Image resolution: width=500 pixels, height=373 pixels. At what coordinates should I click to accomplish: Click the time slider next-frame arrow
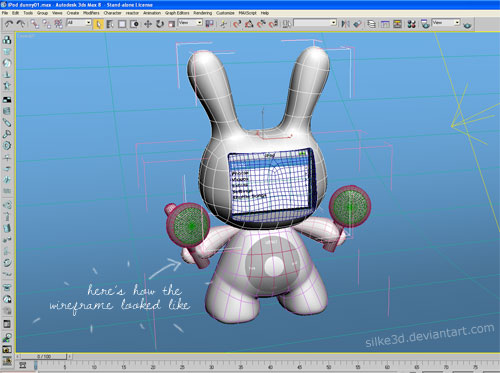70,356
